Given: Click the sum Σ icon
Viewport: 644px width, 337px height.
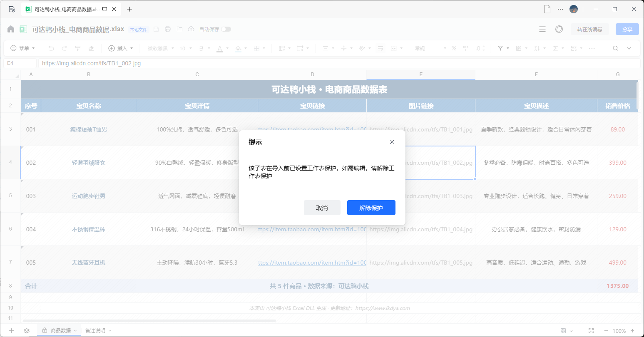Looking at the screenshot, I should (x=555, y=48).
